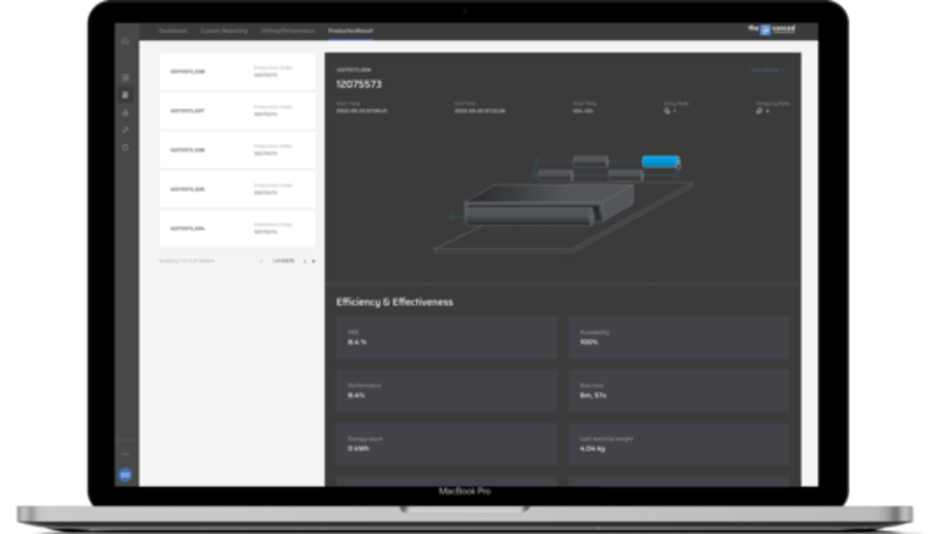Open the bar chart sidebar icon
Screen dimensions: 930x534
(x=125, y=112)
